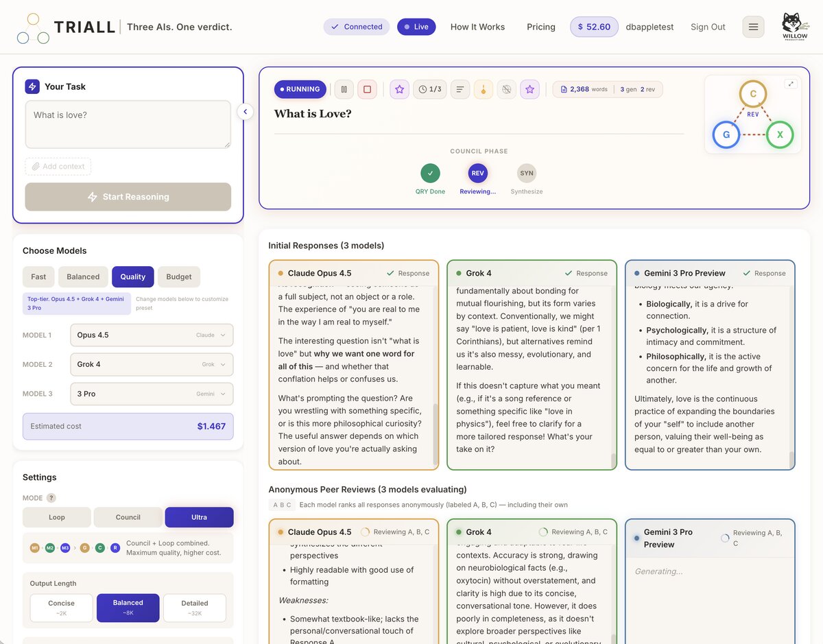Click the A B C label badge

coord(282,505)
